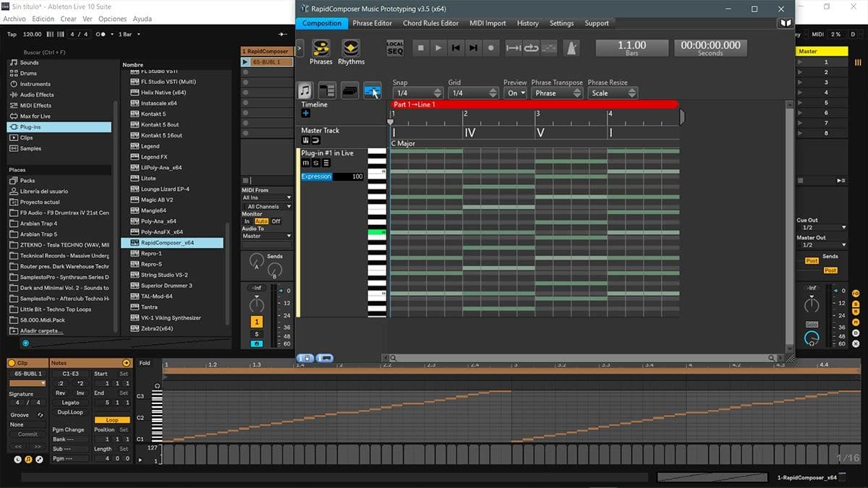
Task: Open the Settings tab in RapidComposer
Action: pyautogui.click(x=561, y=23)
